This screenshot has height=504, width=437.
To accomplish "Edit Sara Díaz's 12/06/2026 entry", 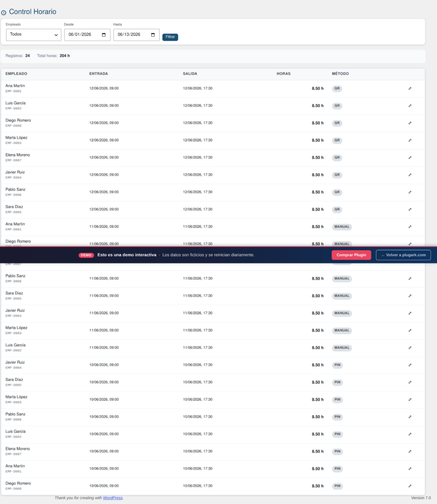I will (x=410, y=209).
